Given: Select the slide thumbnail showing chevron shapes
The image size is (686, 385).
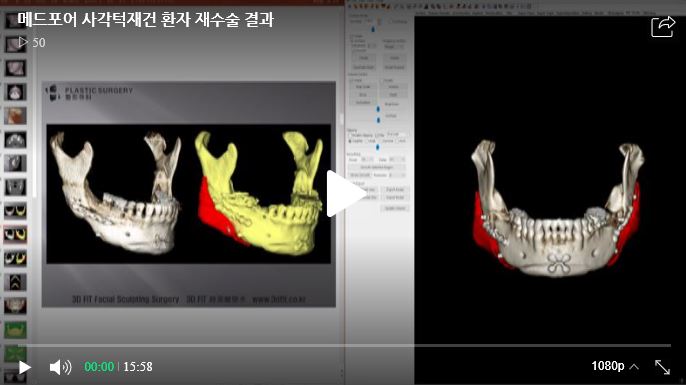Looking at the screenshot, I should [x=15, y=282].
